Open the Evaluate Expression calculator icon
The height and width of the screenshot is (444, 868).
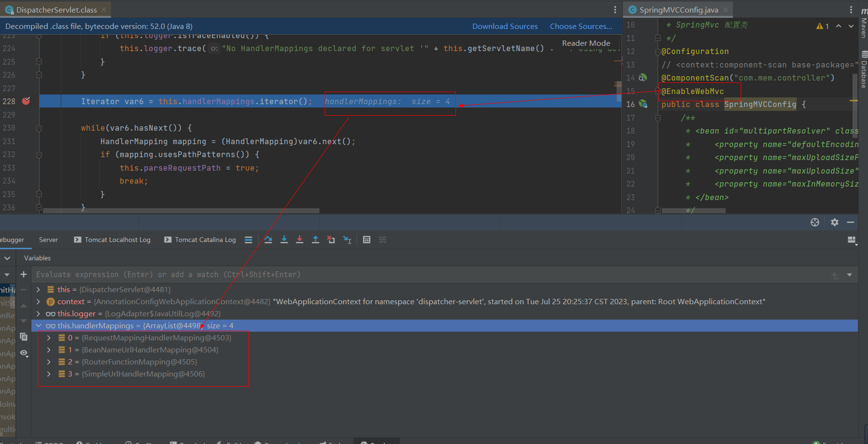click(367, 240)
